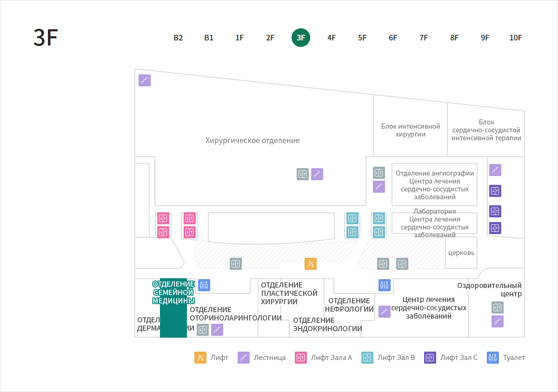Click the Лифт Зал C legend text
The height and width of the screenshot is (392, 558).
click(459, 358)
